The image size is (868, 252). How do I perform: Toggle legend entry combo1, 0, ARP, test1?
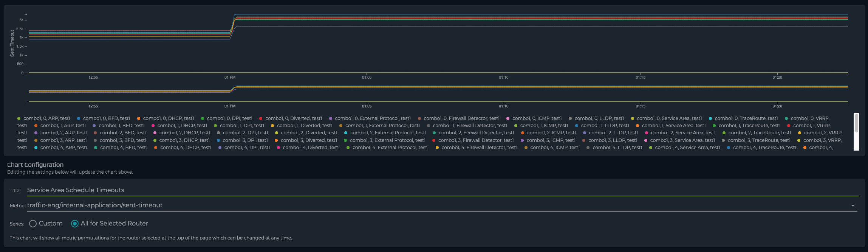coord(44,118)
